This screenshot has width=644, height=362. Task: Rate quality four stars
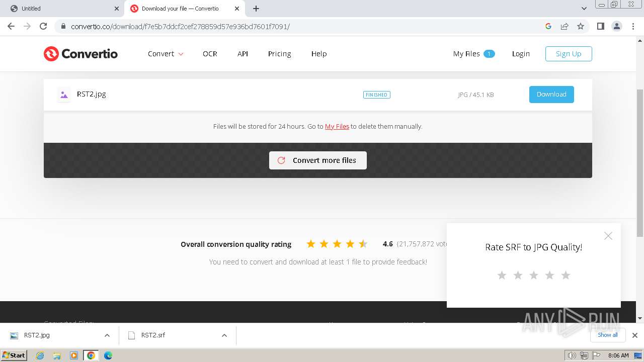click(549, 275)
